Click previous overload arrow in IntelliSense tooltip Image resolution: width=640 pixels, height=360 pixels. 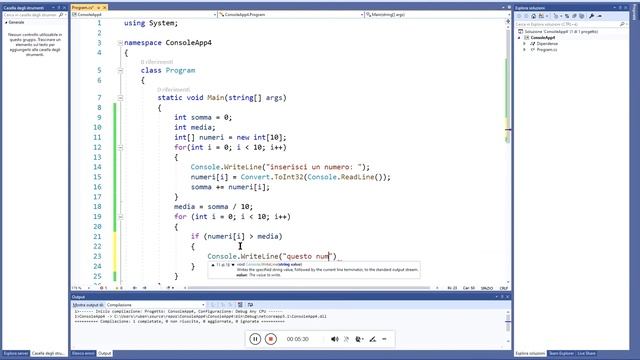(x=213, y=265)
